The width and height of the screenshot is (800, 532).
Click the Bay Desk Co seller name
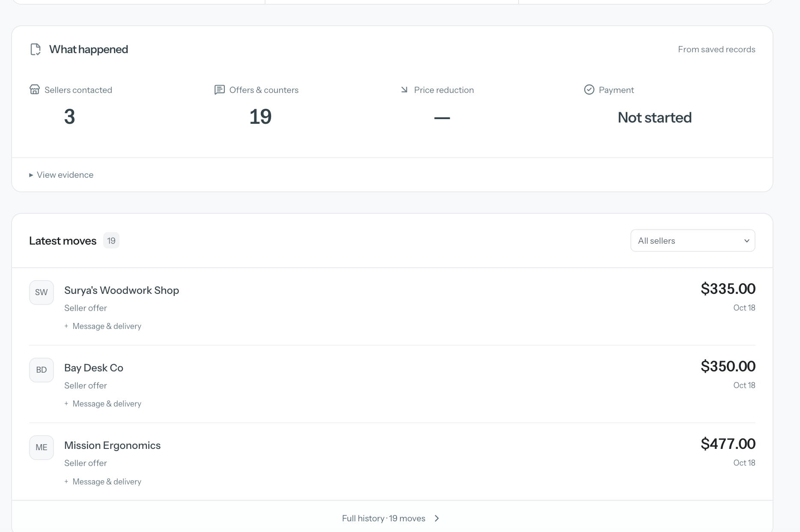(94, 368)
